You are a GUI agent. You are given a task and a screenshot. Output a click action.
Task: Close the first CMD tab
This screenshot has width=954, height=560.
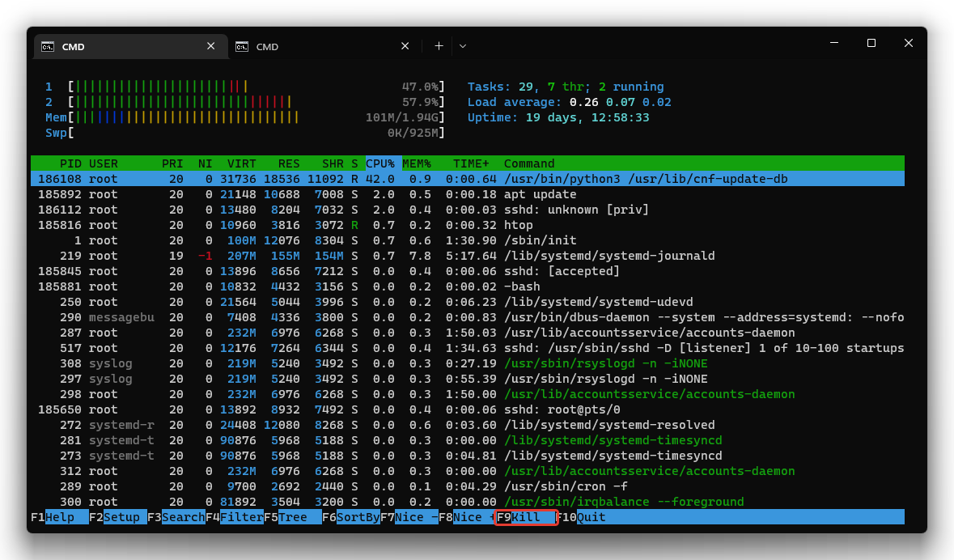coord(210,46)
